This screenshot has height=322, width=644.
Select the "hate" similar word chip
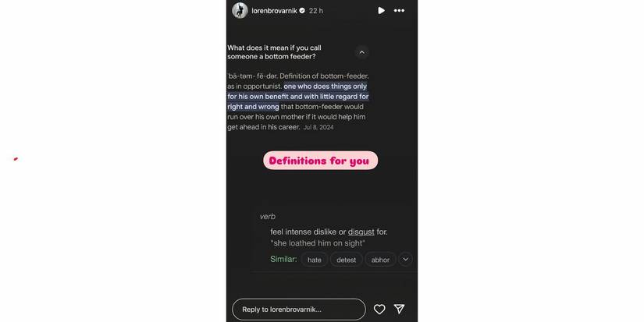[x=315, y=260]
